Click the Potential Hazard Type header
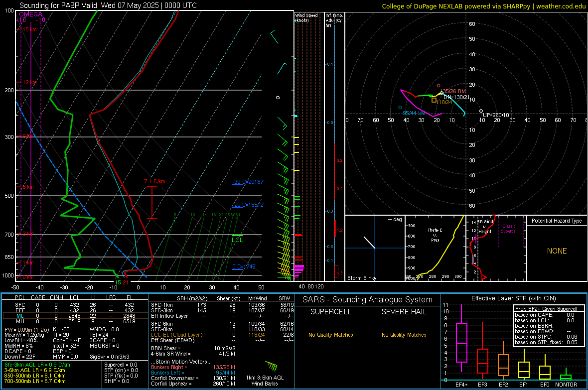 (x=557, y=221)
